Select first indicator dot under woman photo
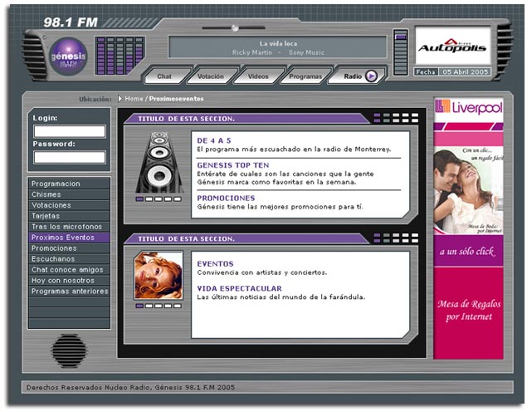532x412 pixels. click(x=139, y=306)
